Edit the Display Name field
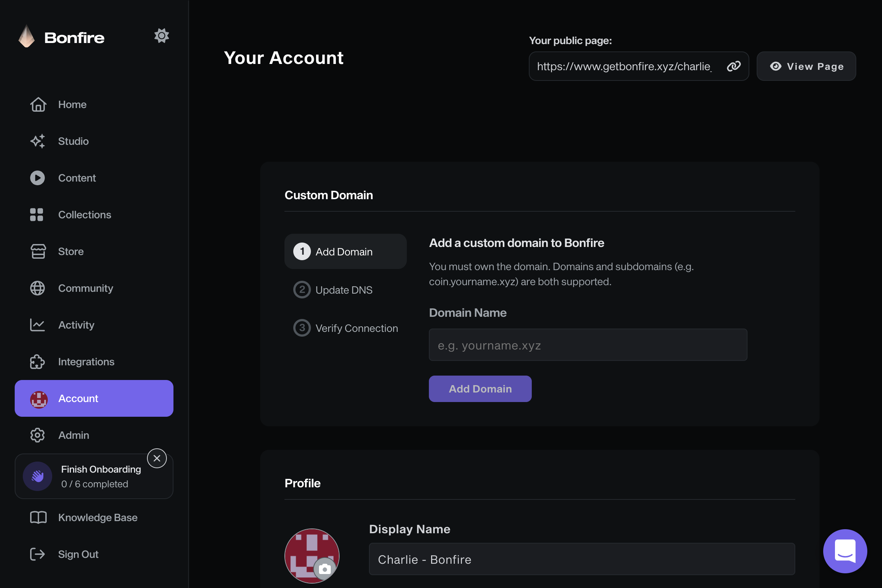This screenshot has height=588, width=882. 582,559
